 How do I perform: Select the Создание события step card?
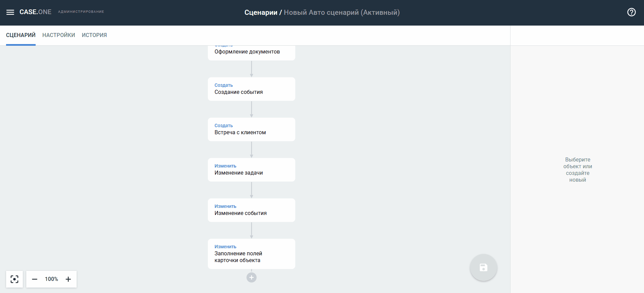tap(252, 89)
